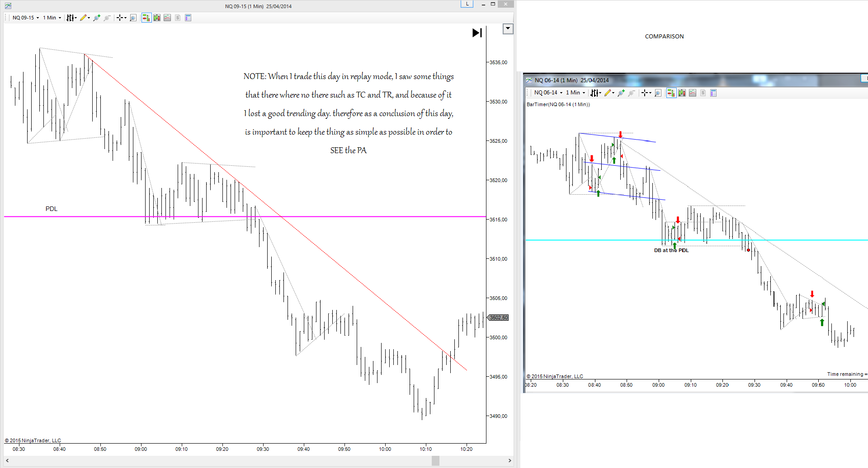The width and height of the screenshot is (868, 468).
Task: Click zoom in magnifier in NQ 09-15 toolbar
Action: click(x=97, y=18)
